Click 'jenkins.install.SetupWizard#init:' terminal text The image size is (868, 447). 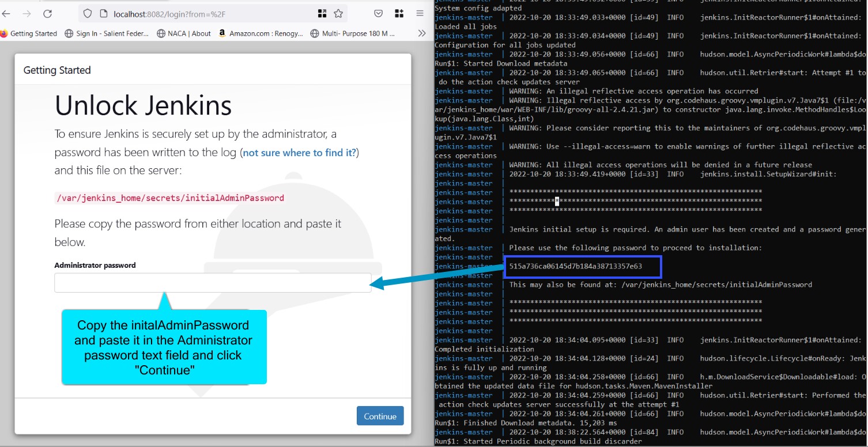tap(768, 174)
